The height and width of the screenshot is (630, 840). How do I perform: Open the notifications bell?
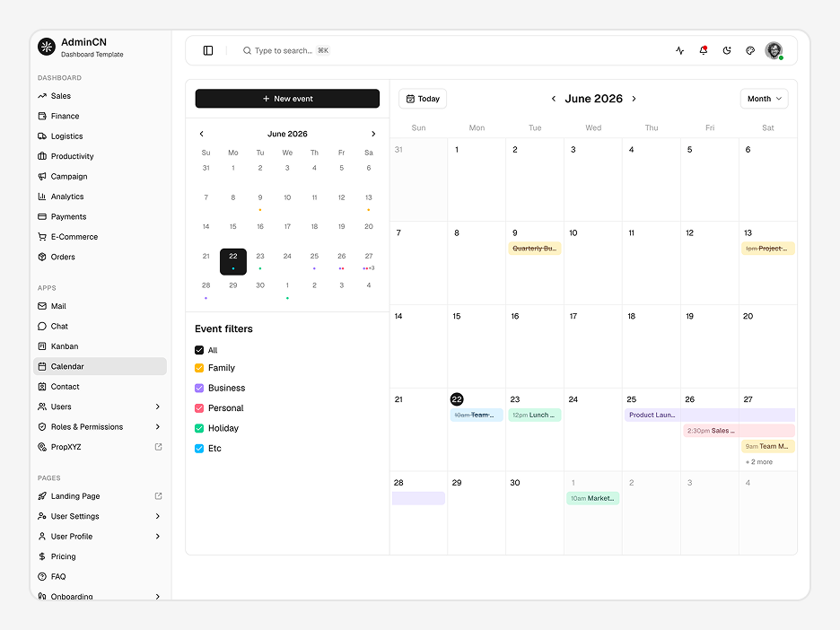(x=704, y=50)
